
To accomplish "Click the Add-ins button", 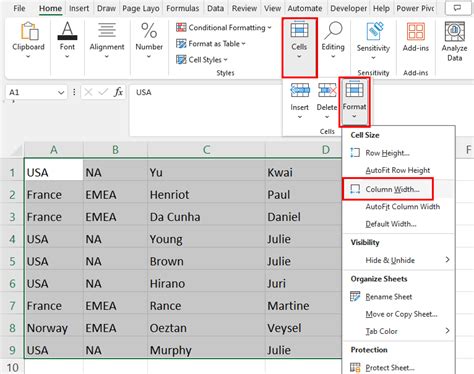I will tap(416, 37).
